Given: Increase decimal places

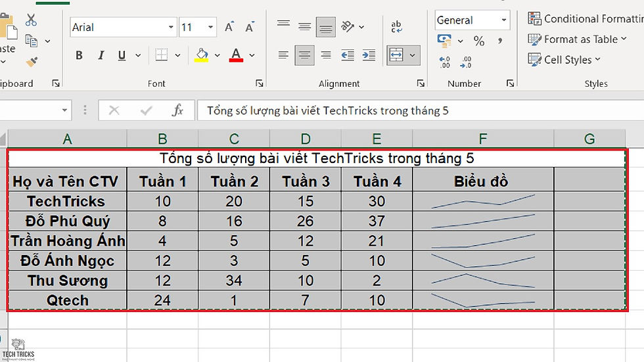Looking at the screenshot, I should (444, 62).
